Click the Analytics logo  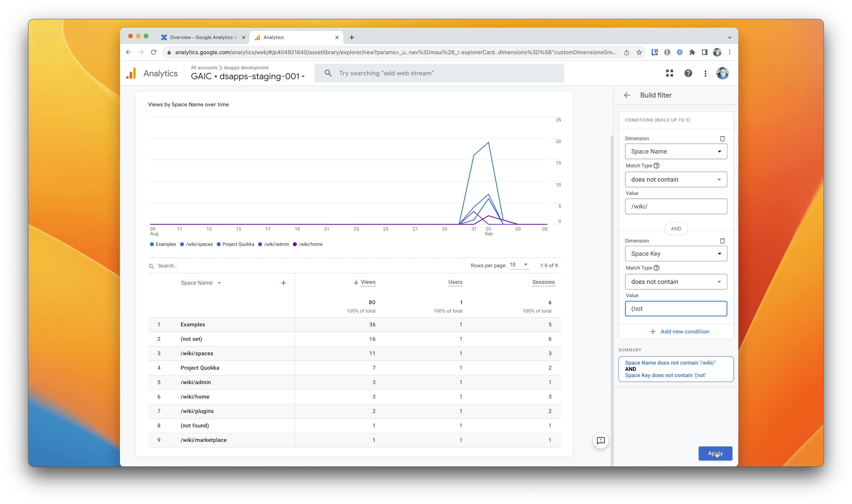point(131,73)
